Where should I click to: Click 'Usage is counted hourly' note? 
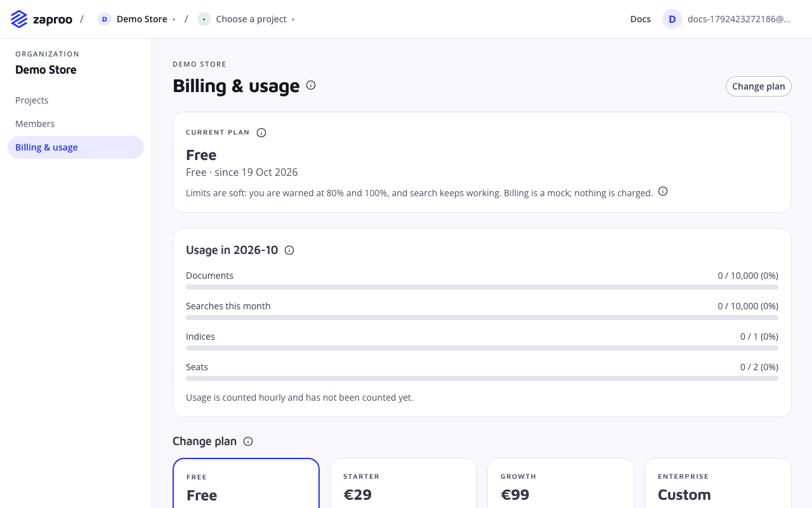click(299, 398)
